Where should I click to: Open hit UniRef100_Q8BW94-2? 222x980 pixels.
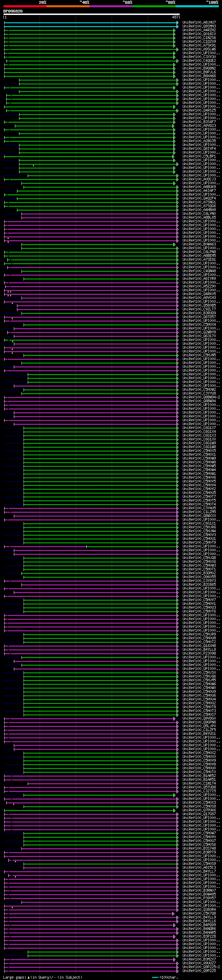click(201, 397)
